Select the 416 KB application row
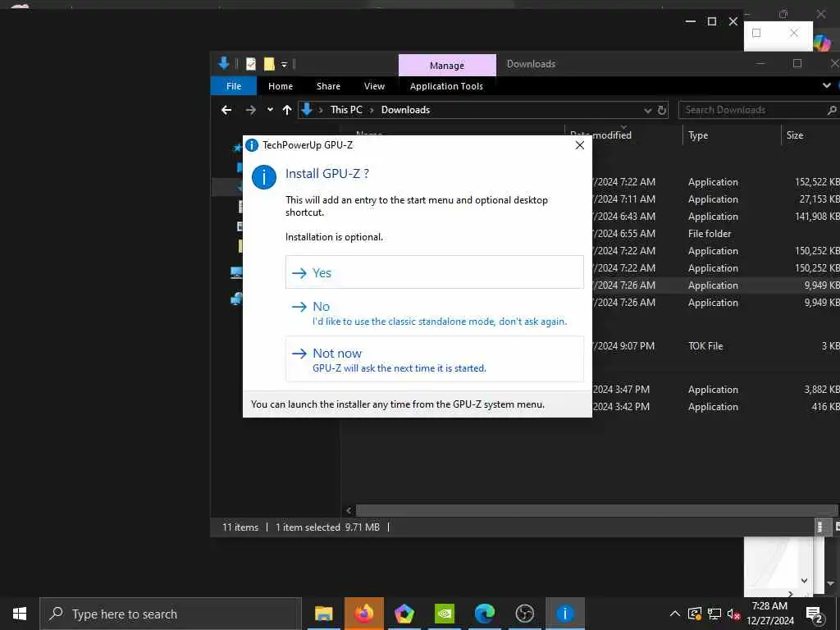 click(713, 407)
